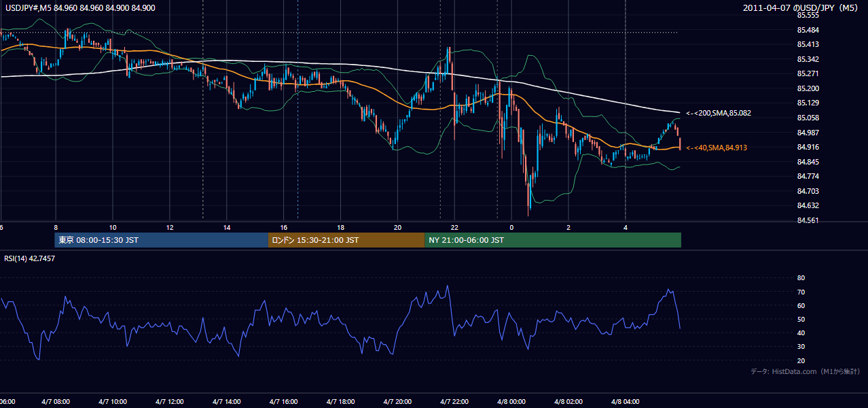868x408 pixels.
Task: Click hour label 16 on price chart time axis
Action: pos(284,227)
